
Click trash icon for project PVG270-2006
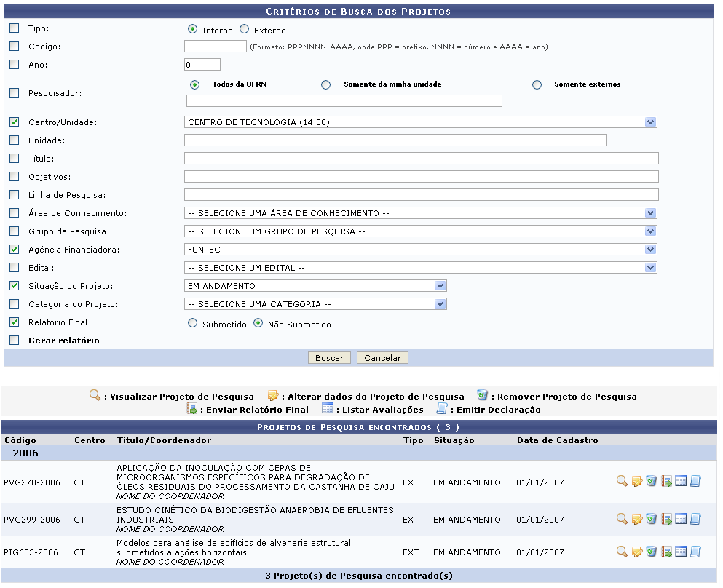point(652,482)
